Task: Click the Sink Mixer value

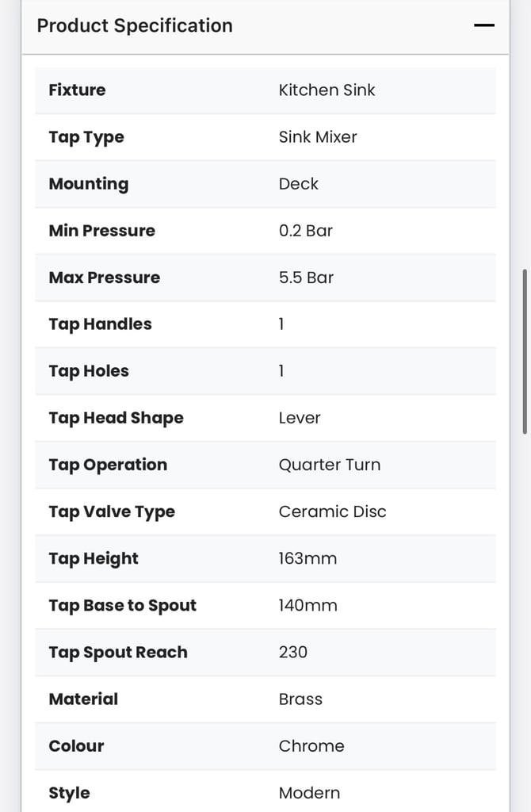Action: click(318, 137)
